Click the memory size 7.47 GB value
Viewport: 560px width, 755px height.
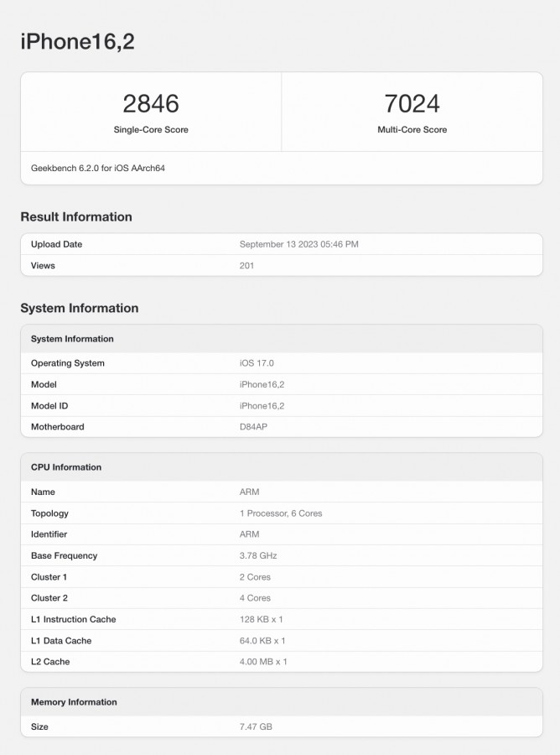(x=256, y=726)
